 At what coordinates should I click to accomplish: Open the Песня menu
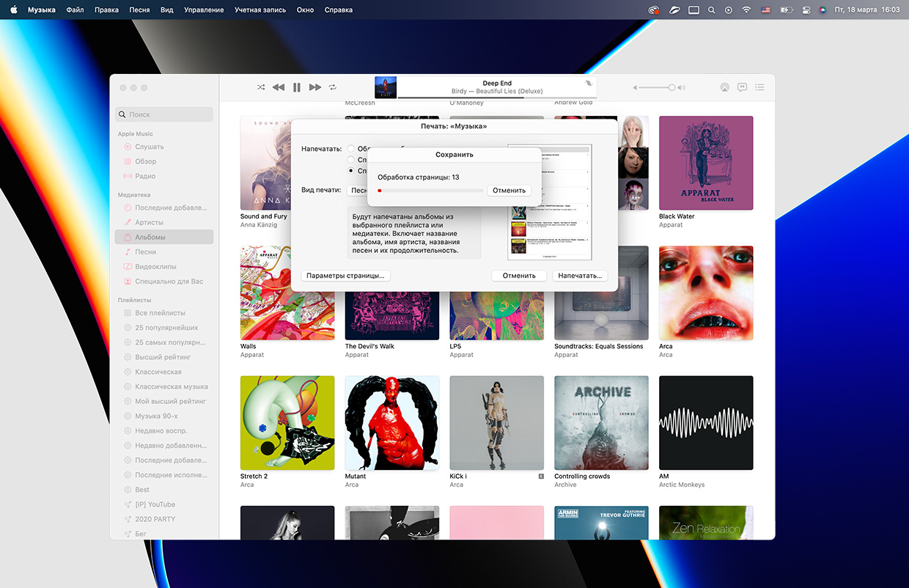[x=139, y=10]
